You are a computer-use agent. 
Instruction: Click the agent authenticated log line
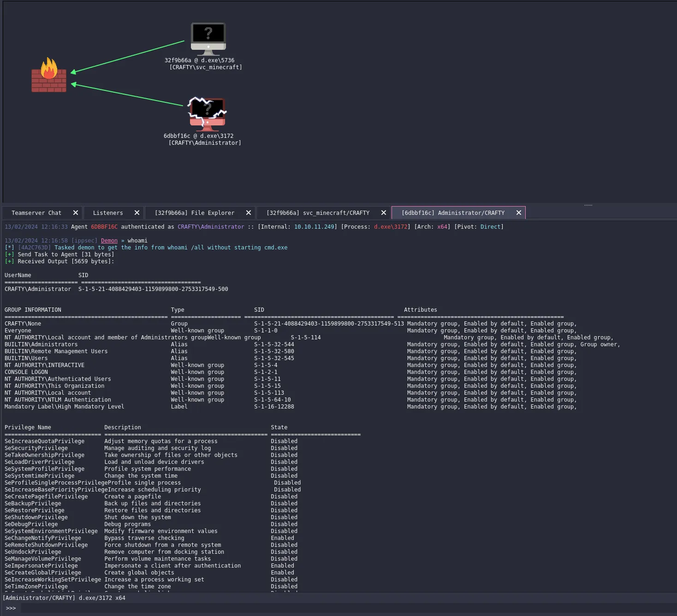(x=254, y=227)
